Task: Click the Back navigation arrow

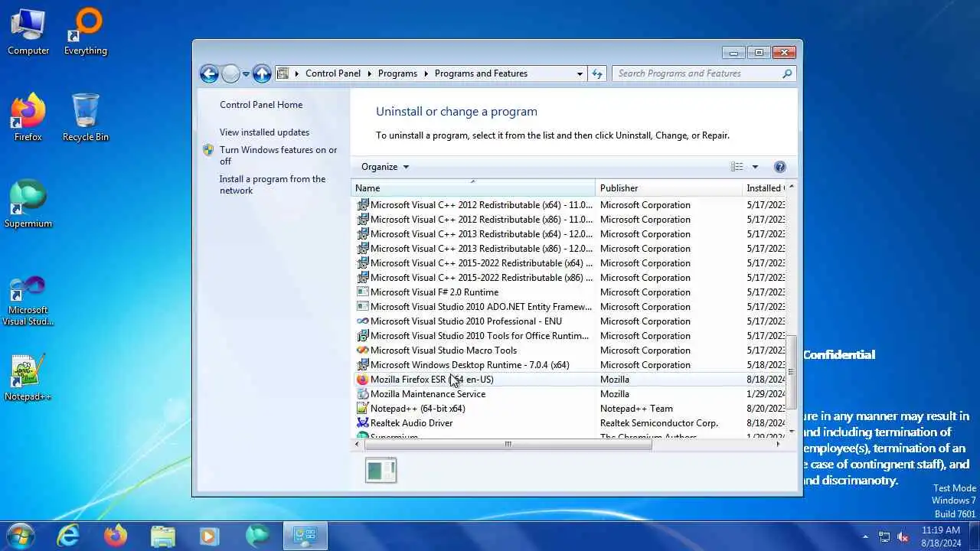Action: point(209,73)
